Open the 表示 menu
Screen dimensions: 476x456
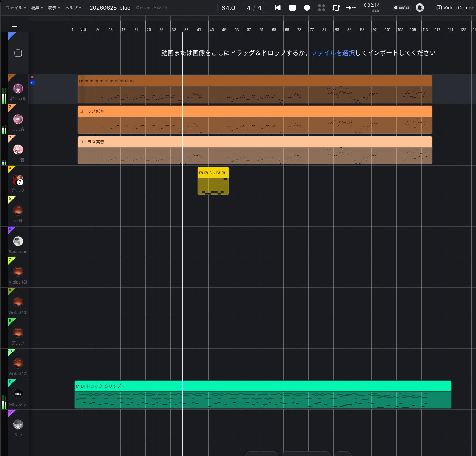[54, 8]
